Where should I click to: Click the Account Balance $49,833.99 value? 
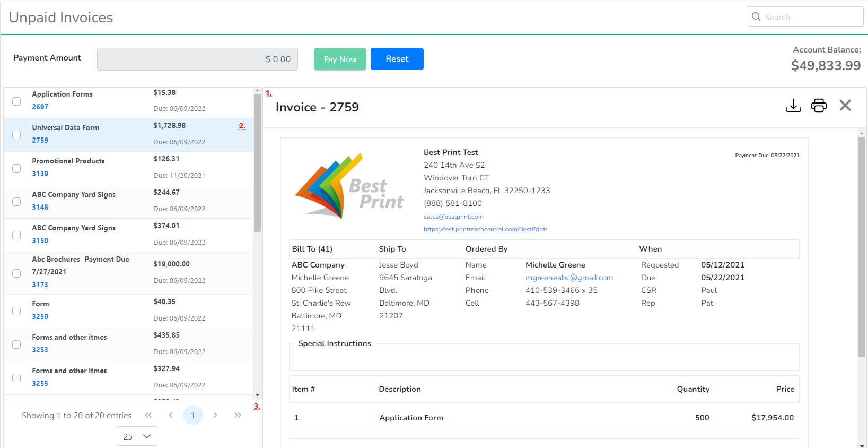click(826, 65)
